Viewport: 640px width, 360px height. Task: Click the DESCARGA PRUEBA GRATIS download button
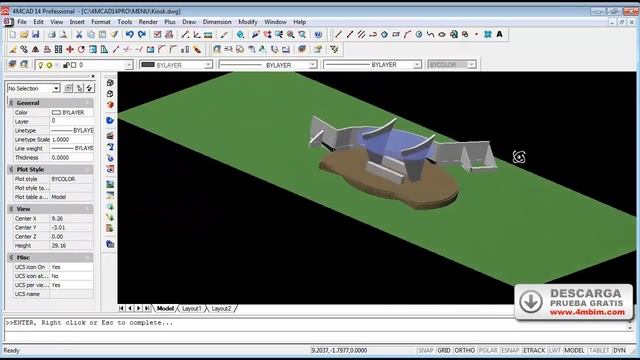[x=573, y=302]
